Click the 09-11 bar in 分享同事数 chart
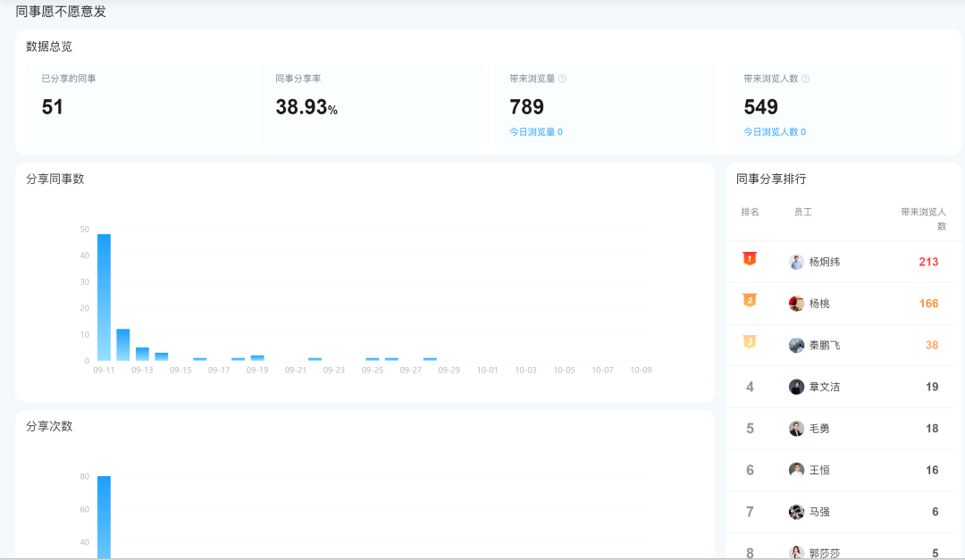The height and width of the screenshot is (560, 965). [104, 297]
